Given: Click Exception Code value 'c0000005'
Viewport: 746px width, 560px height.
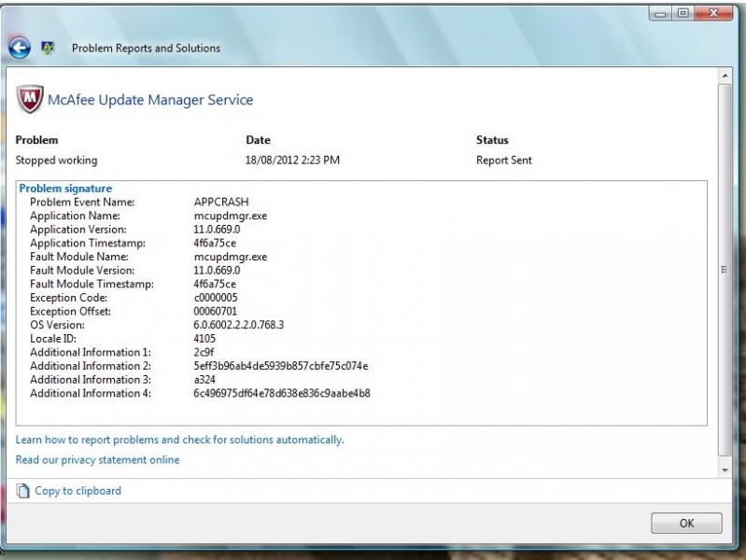Looking at the screenshot, I should tap(216, 298).
